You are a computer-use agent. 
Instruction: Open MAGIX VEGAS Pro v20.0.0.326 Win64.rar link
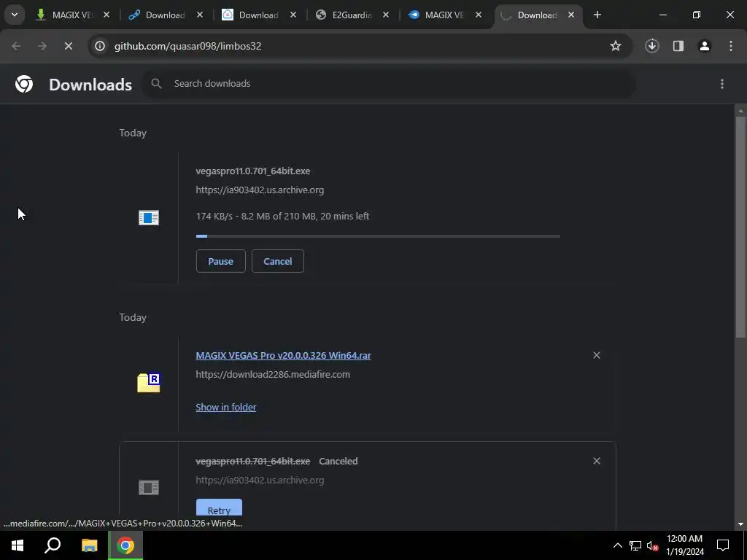(284, 356)
